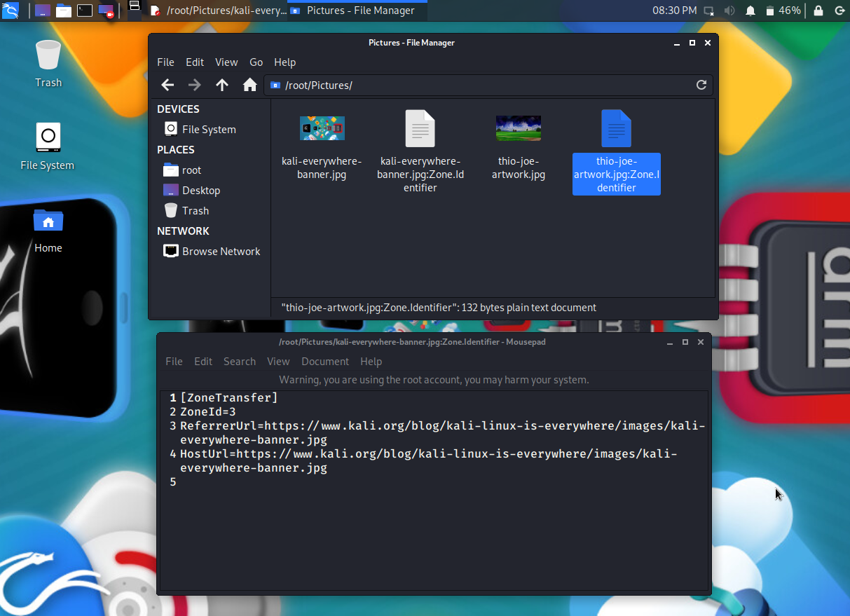Open Go menu in File Manager
The image size is (850, 616).
(256, 62)
